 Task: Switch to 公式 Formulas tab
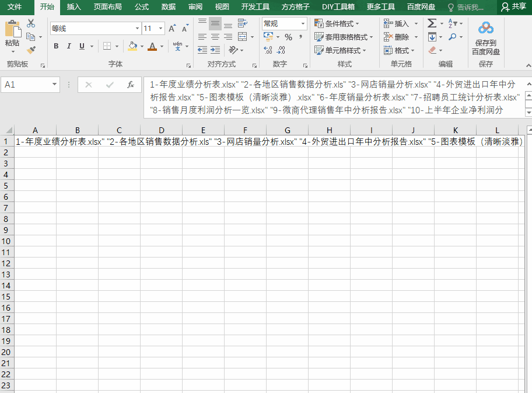[142, 7]
